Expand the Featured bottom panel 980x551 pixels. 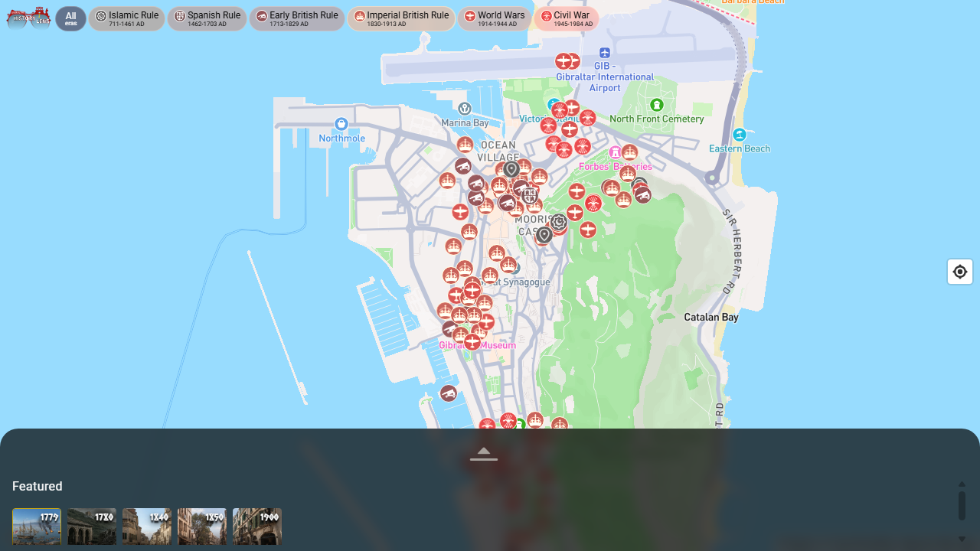point(484,454)
